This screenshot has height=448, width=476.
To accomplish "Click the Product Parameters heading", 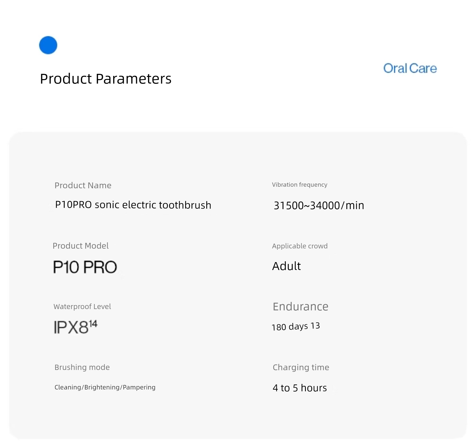I will (106, 79).
